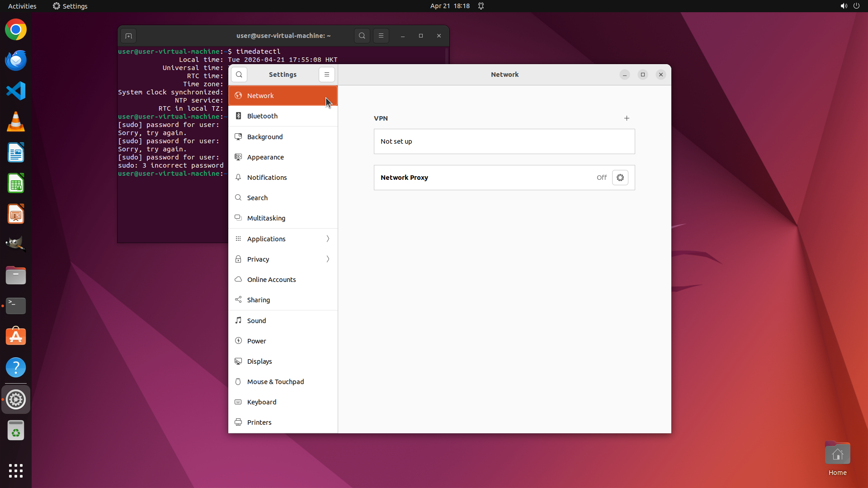The width and height of the screenshot is (868, 488).
Task: Click the VPN Not set up row
Action: pyautogui.click(x=504, y=141)
